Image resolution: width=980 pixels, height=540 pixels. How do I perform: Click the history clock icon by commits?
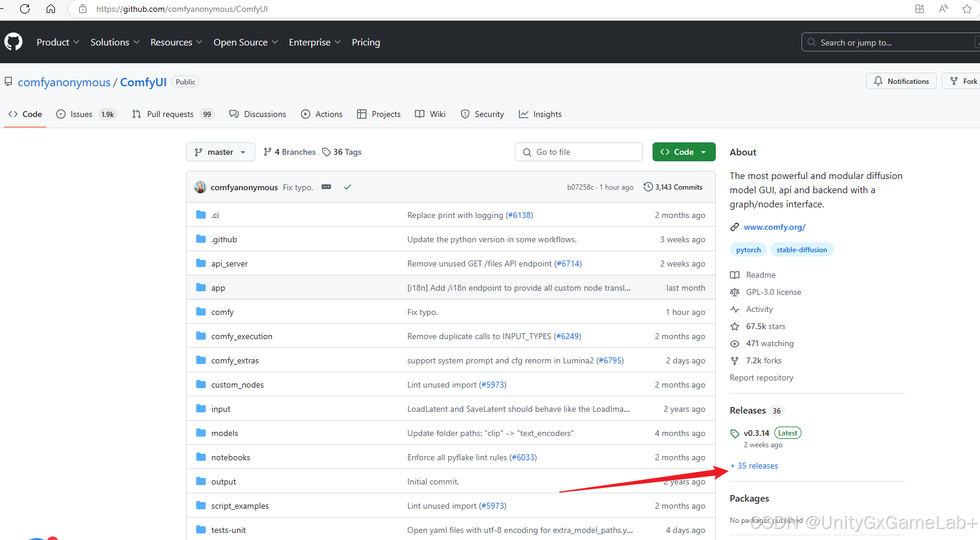click(648, 187)
